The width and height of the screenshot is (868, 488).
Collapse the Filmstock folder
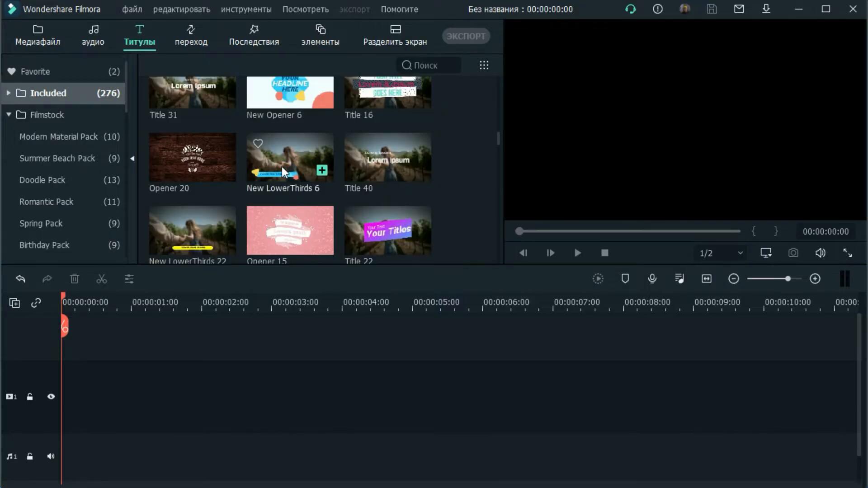(8, 115)
